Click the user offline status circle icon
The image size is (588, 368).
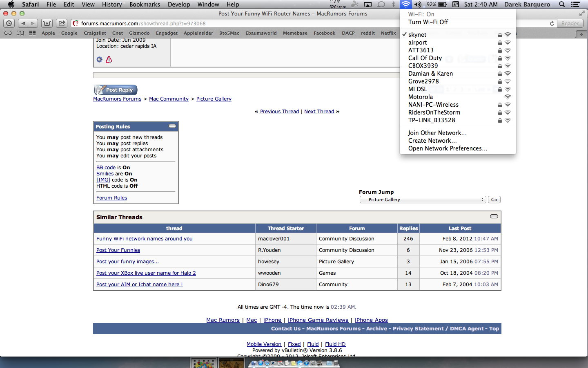coord(99,59)
